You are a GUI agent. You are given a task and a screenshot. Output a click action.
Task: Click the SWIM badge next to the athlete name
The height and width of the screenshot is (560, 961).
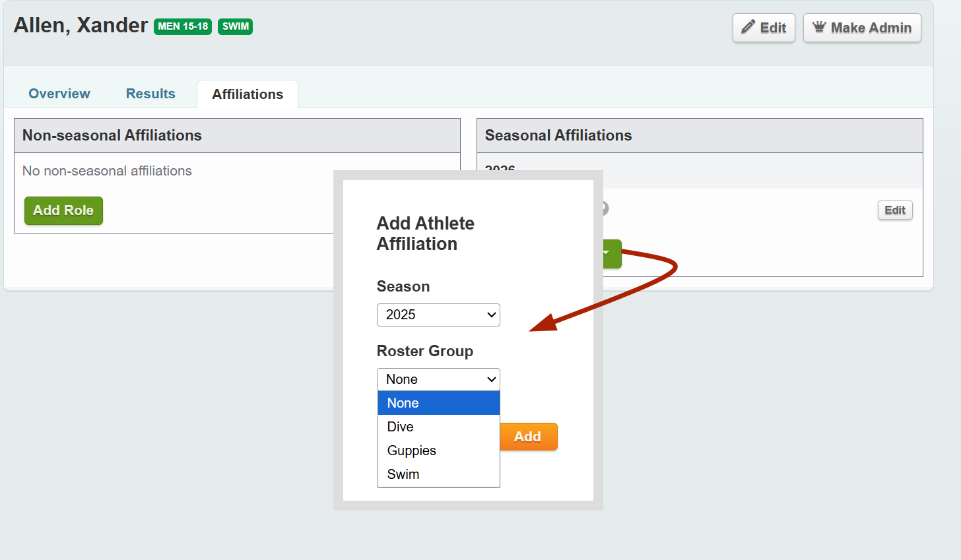(x=235, y=27)
